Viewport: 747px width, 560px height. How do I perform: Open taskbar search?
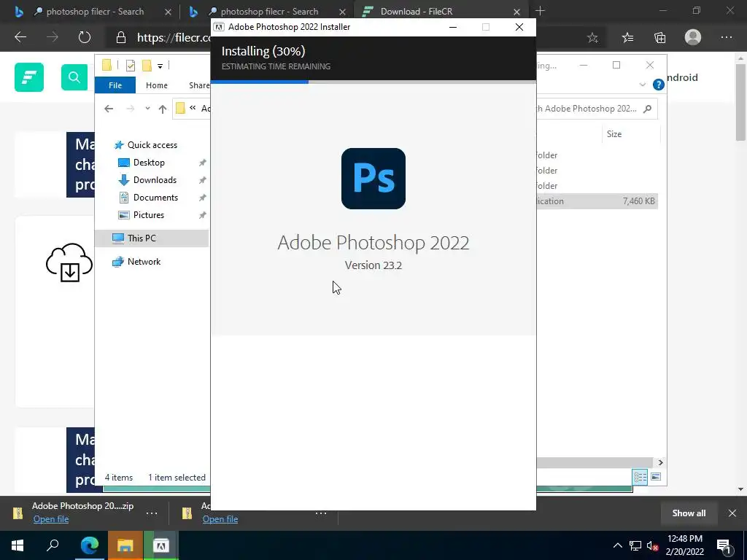(x=53, y=545)
